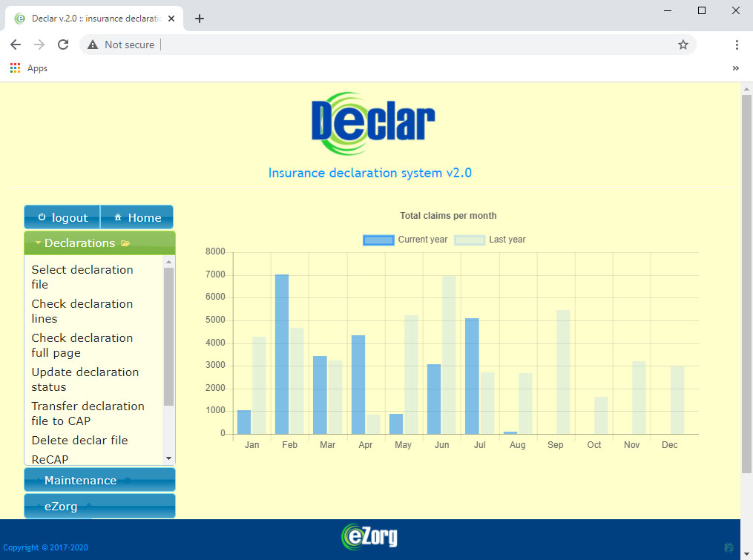Open Check declaration lines
753x560 pixels.
[82, 312]
